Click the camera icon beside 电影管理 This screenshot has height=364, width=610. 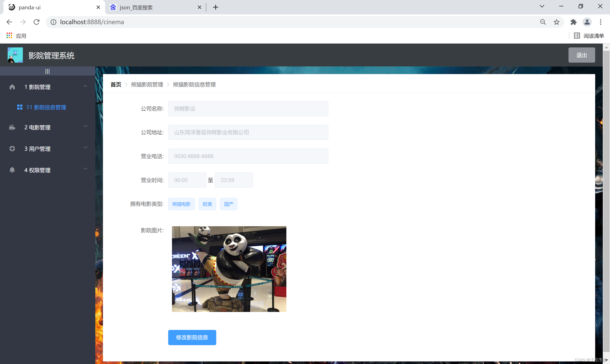12,127
